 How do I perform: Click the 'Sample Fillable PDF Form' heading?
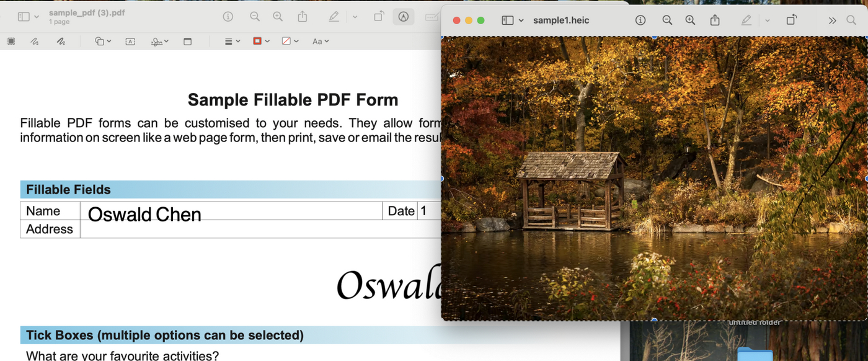(293, 100)
